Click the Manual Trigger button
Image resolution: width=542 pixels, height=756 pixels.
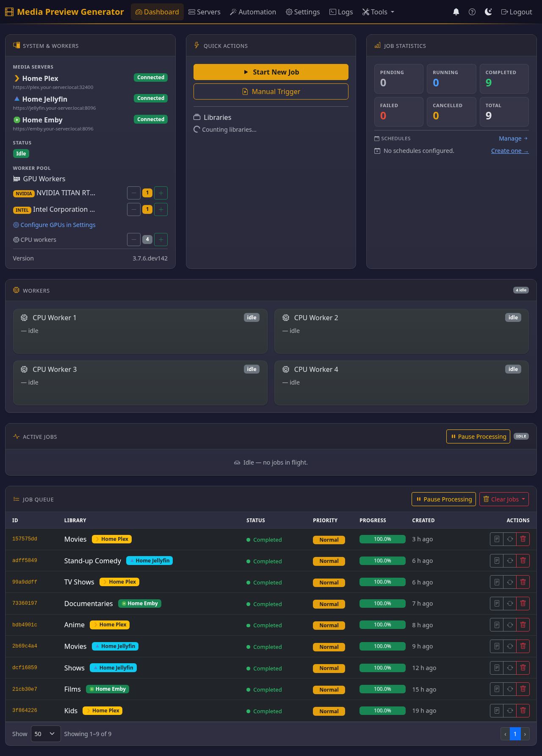(271, 91)
